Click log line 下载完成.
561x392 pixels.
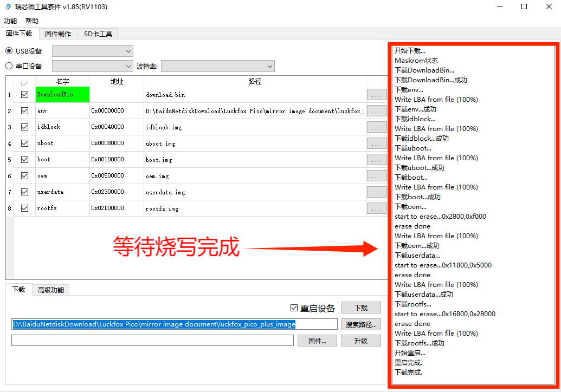[x=408, y=373]
